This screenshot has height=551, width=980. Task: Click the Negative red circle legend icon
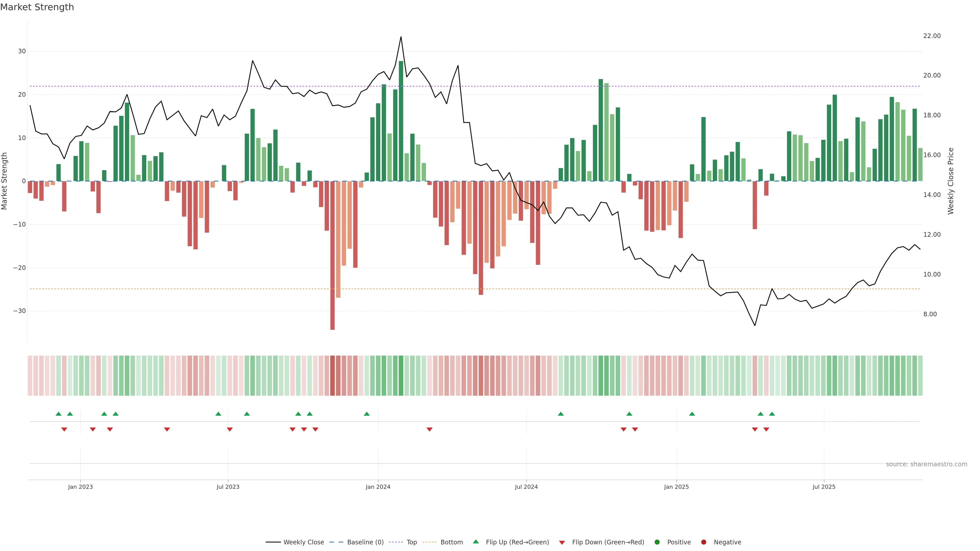[x=703, y=542]
